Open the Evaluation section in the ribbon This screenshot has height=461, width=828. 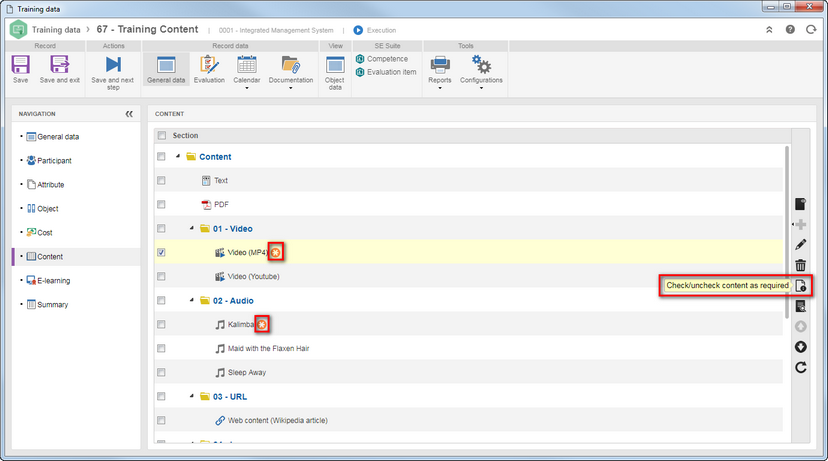(209, 69)
